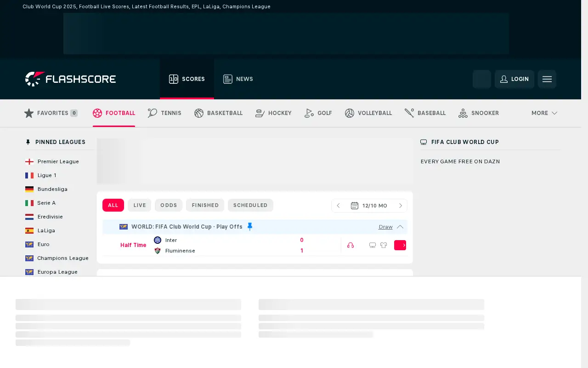The width and height of the screenshot is (588, 368).
Task: Go to previous day with left arrow
Action: click(x=339, y=206)
